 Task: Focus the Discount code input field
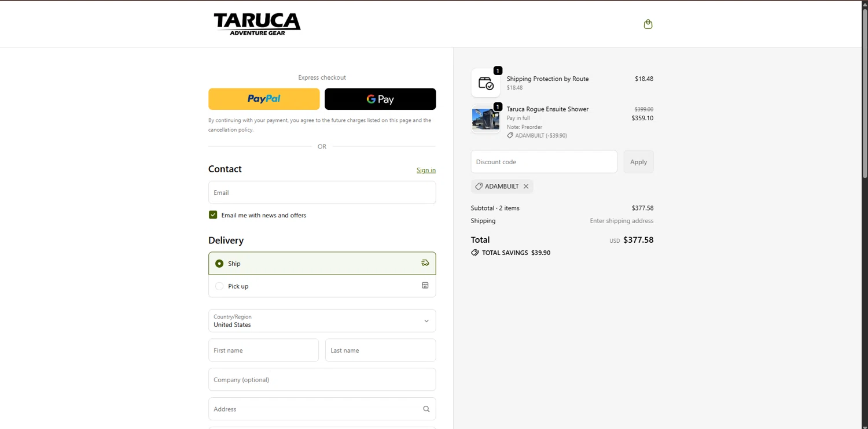pos(544,162)
